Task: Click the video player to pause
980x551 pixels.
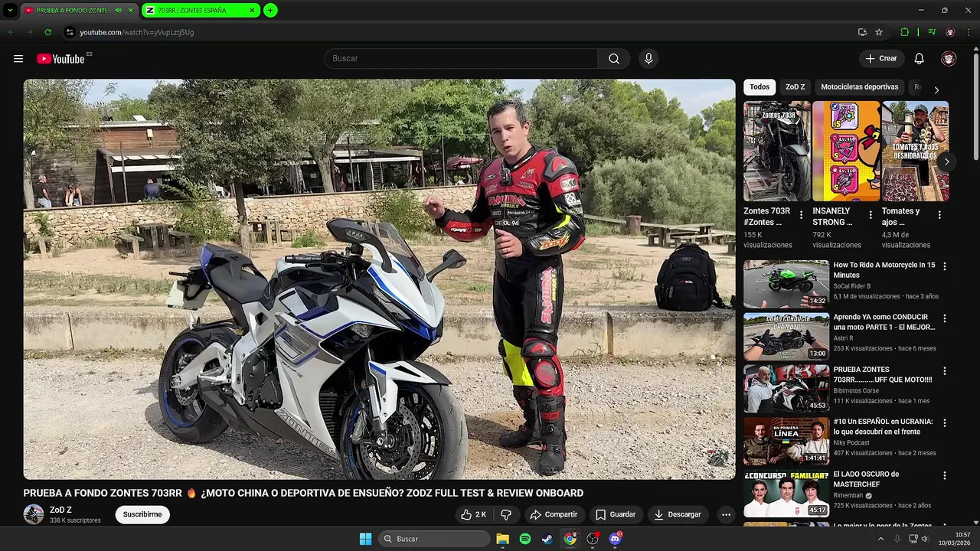Action: pos(379,279)
